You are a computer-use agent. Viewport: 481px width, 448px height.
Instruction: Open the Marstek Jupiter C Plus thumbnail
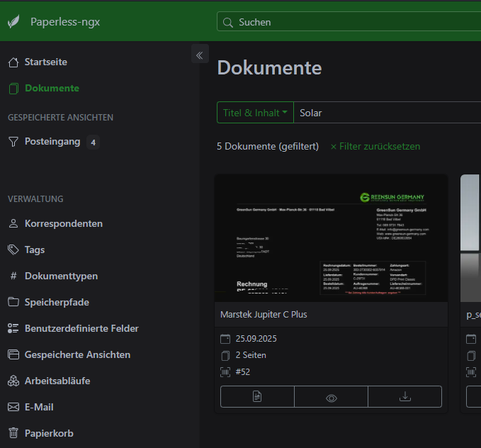(331, 238)
